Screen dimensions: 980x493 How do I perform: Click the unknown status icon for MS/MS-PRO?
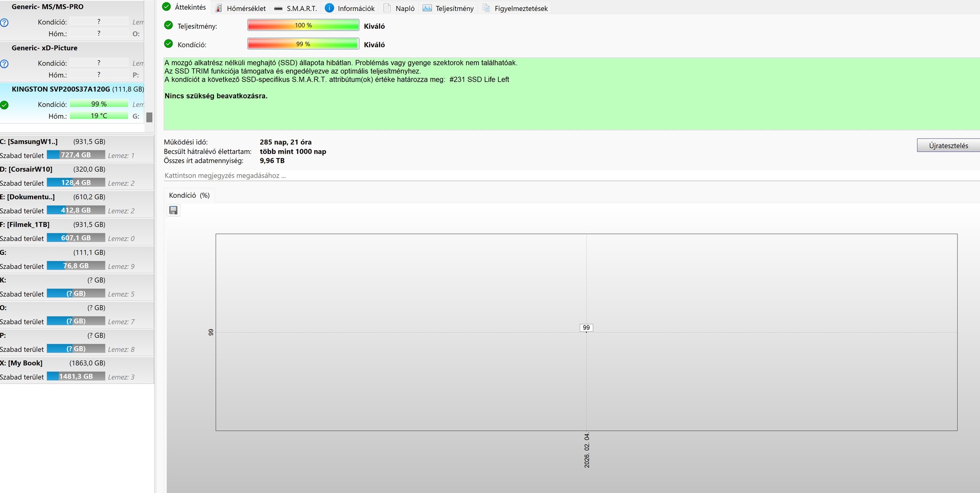pos(4,22)
